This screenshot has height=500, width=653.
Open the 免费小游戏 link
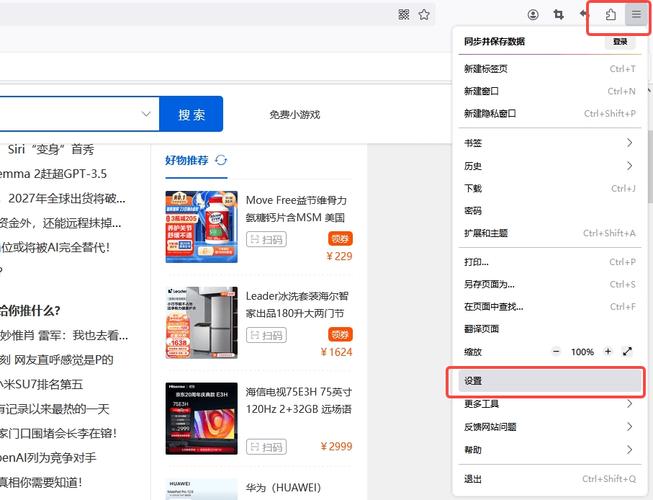tap(294, 115)
